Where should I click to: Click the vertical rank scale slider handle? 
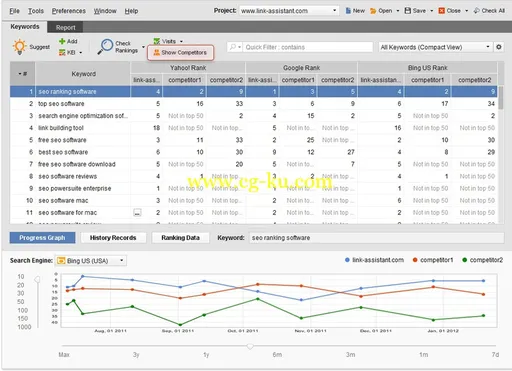[x=37, y=279]
